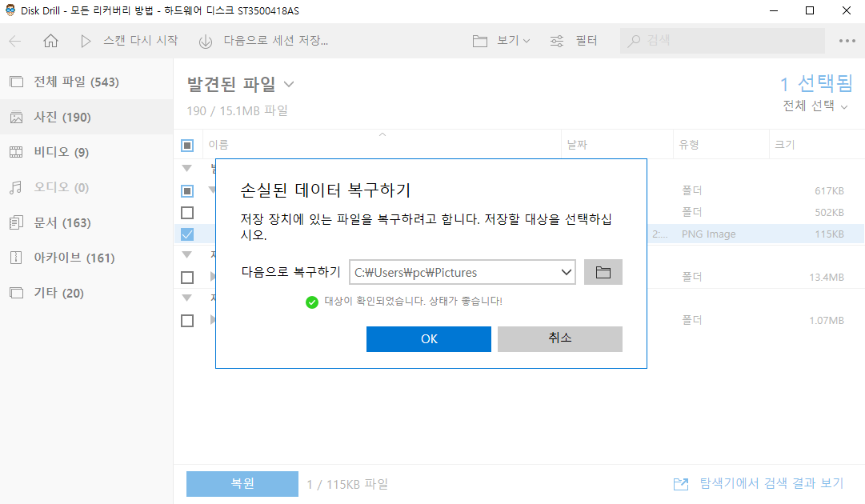The width and height of the screenshot is (865, 504).
Task: Click 탐색기에서 검색 결과 보기 link
Action: click(x=771, y=483)
